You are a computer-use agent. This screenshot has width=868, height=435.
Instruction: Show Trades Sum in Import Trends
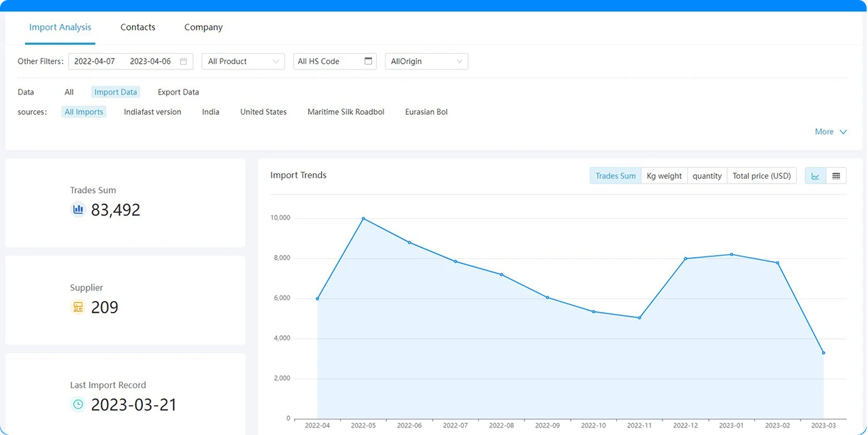(x=616, y=175)
